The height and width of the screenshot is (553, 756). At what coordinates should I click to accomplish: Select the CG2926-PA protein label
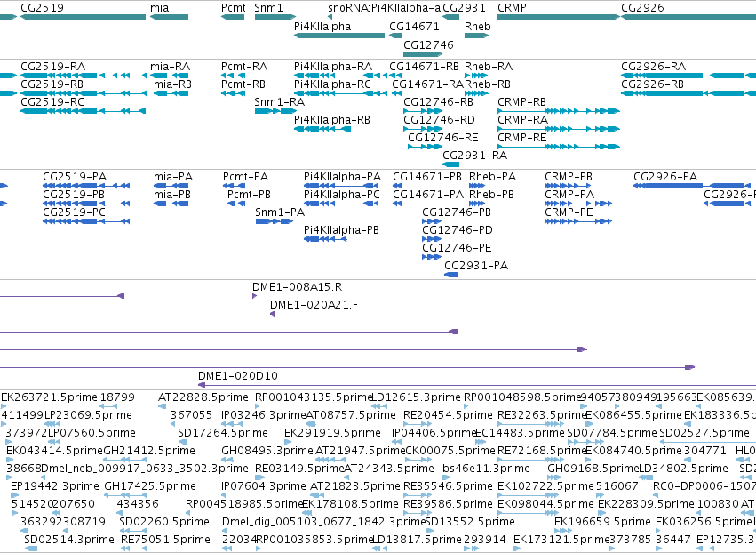click(x=665, y=177)
